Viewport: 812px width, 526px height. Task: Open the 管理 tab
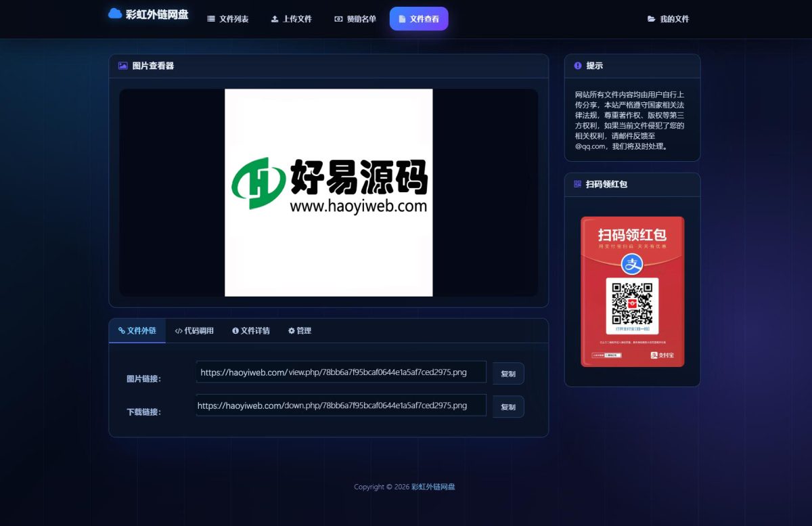pyautogui.click(x=300, y=330)
